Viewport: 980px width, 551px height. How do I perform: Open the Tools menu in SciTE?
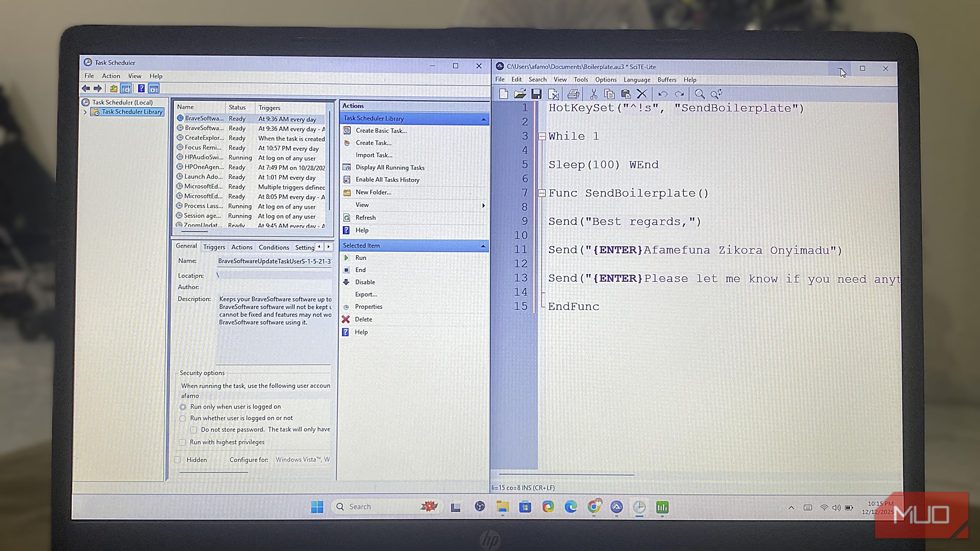(x=581, y=80)
